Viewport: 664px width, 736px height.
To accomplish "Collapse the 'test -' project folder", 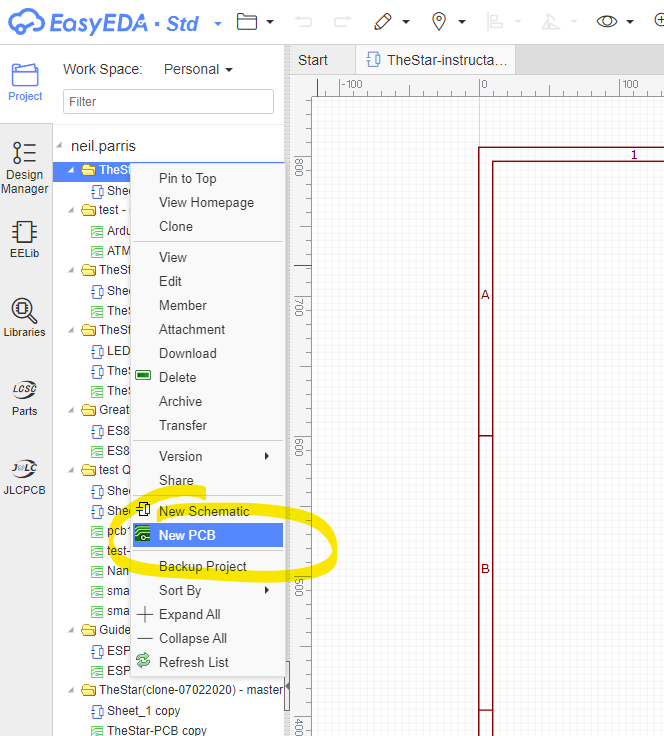I will [x=71, y=210].
